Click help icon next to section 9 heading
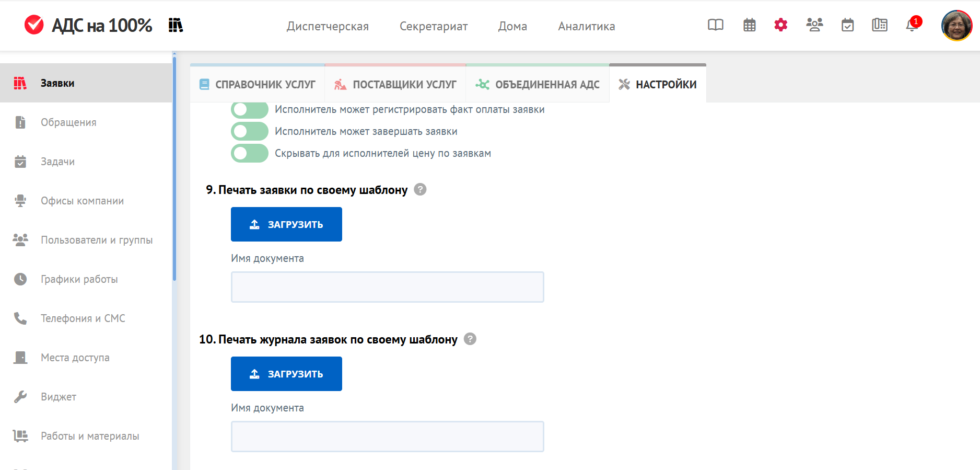Screen dimensions: 980x470 [x=420, y=189]
